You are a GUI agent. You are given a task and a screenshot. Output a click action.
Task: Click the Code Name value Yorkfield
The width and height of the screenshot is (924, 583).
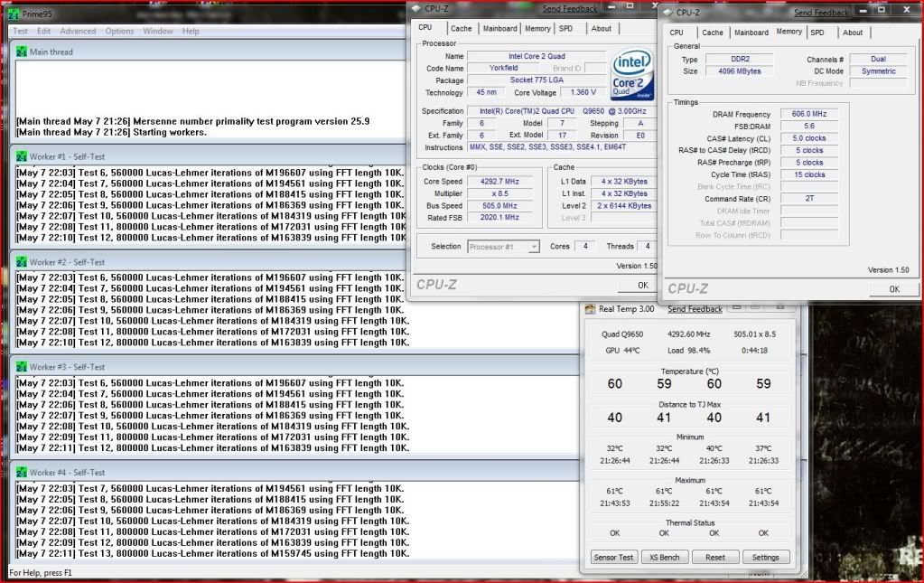tap(503, 68)
